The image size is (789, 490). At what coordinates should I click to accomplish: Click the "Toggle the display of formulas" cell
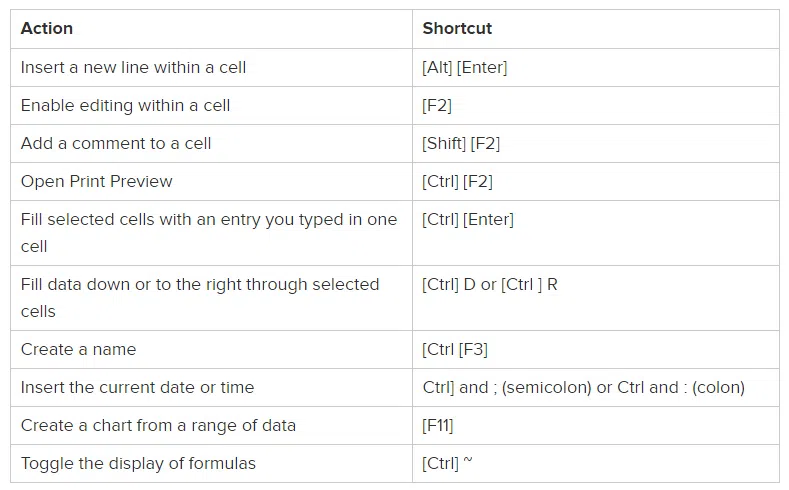point(138,464)
